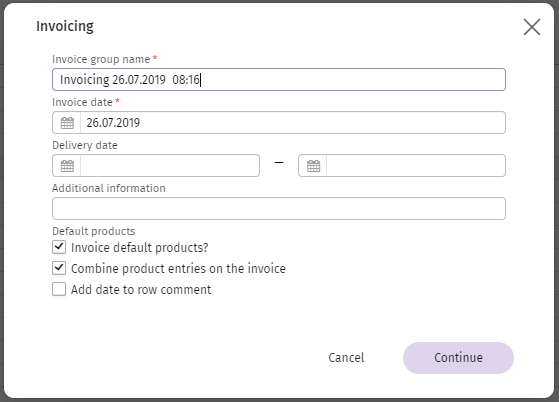Open calendar picker for Invoice date
The image size is (559, 402).
67,123
